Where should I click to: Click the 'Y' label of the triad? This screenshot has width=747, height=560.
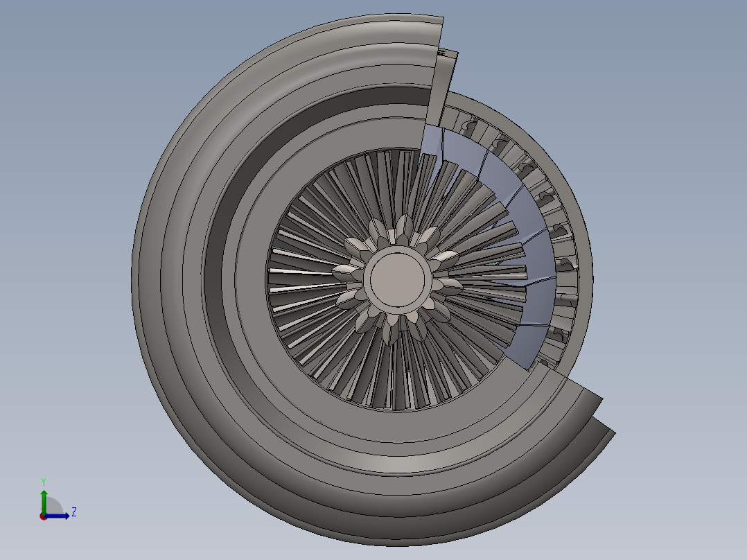pyautogui.click(x=44, y=482)
